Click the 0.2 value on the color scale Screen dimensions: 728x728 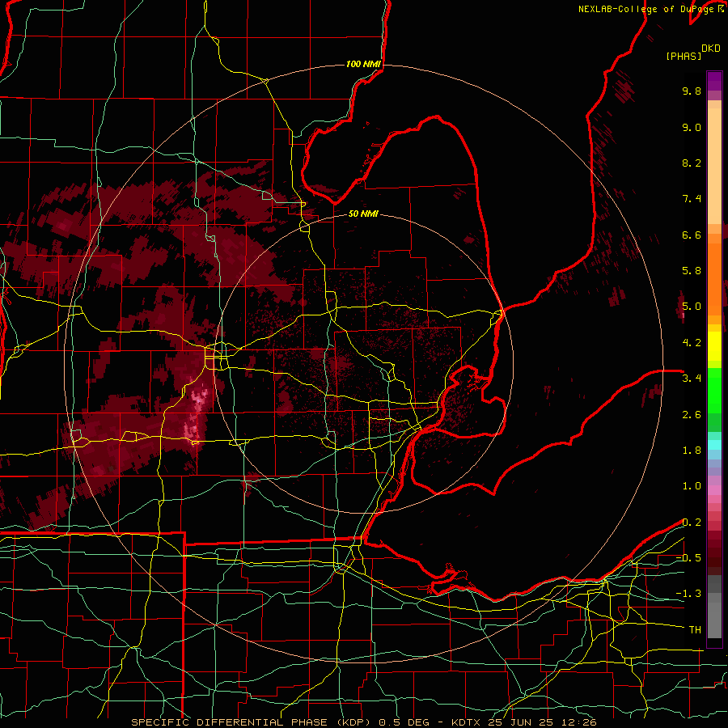point(692,523)
